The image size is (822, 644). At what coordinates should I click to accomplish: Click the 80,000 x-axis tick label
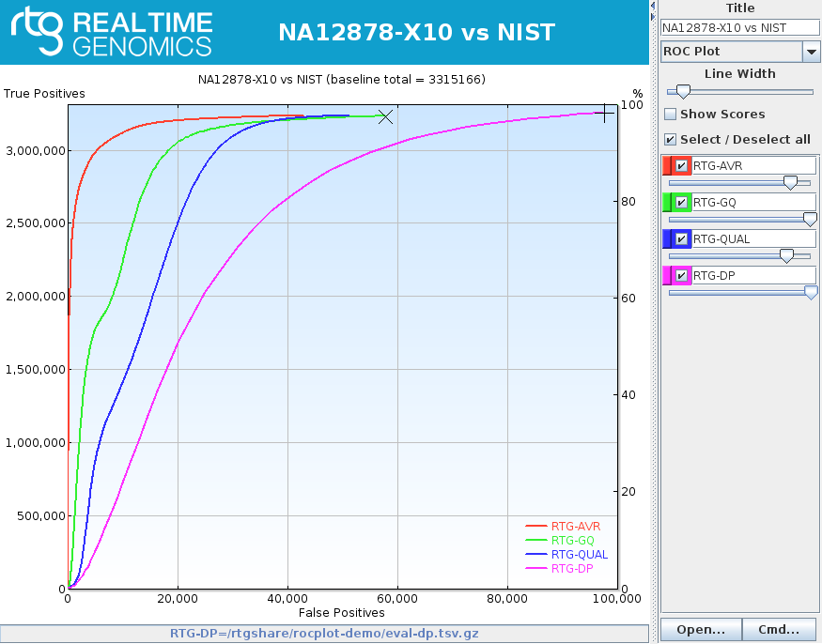[507, 598]
